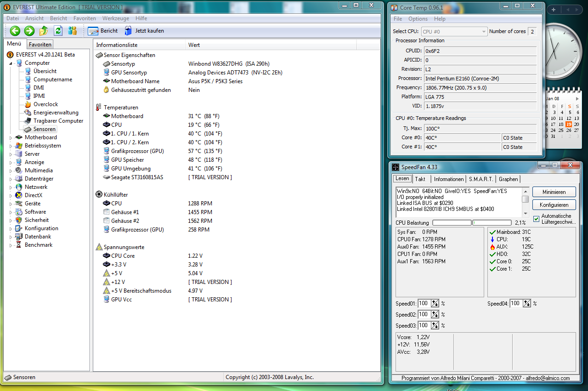This screenshot has height=391, width=588.
Task: Select the Konfiguration icon in tree
Action: (19, 228)
